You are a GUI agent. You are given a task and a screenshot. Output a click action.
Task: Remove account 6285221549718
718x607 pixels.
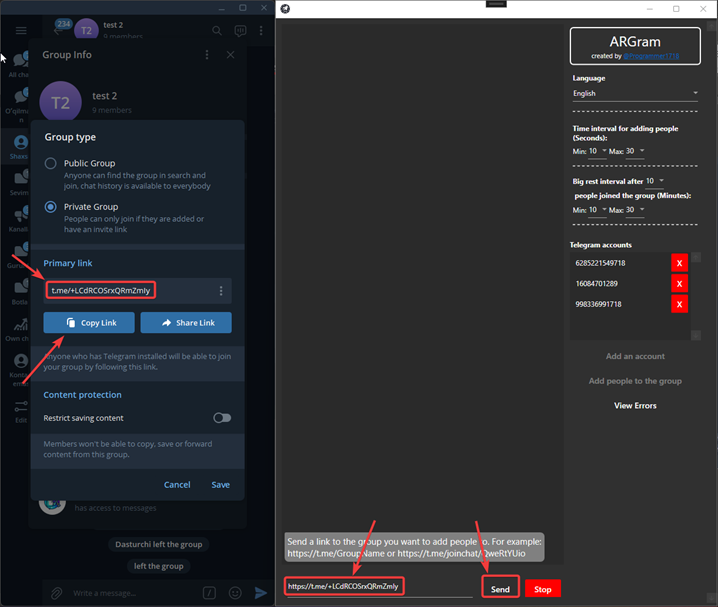pos(680,263)
